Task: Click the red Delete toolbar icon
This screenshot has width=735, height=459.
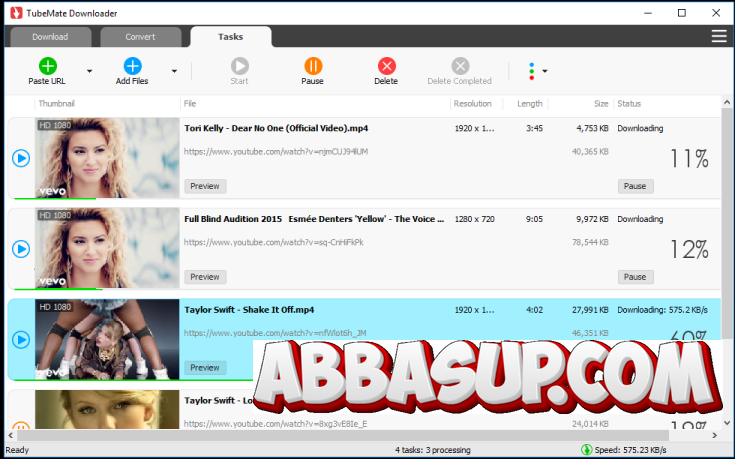Action: pos(386,66)
